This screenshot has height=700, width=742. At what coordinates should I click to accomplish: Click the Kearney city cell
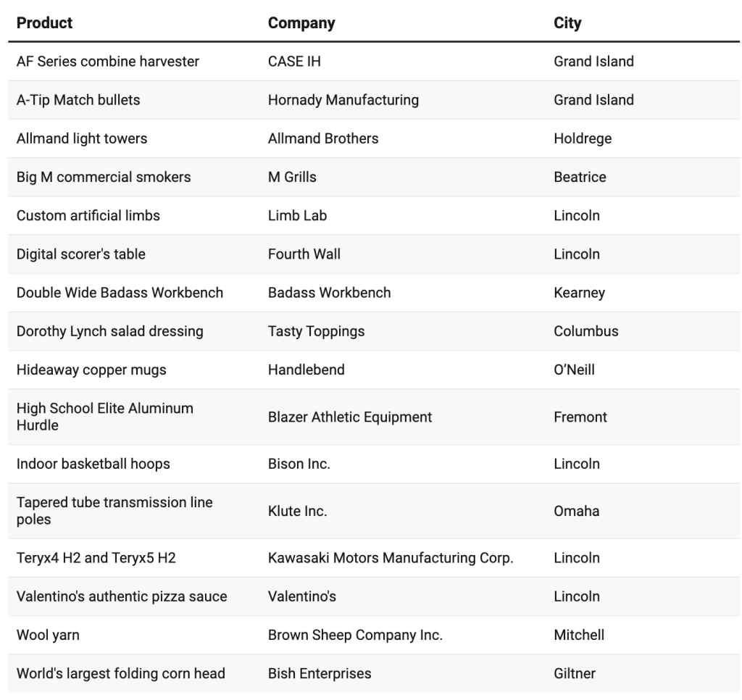click(x=579, y=293)
